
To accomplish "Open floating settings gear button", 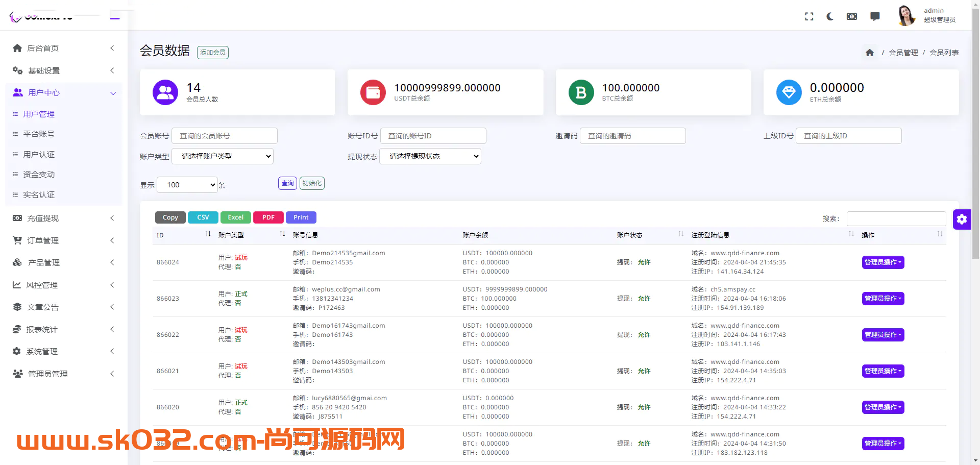I will pyautogui.click(x=962, y=219).
